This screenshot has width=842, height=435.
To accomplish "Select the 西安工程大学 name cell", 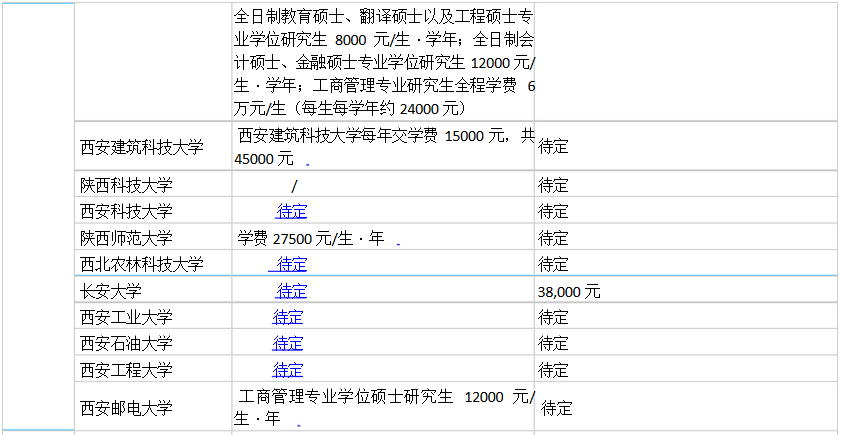I will coord(153,369).
